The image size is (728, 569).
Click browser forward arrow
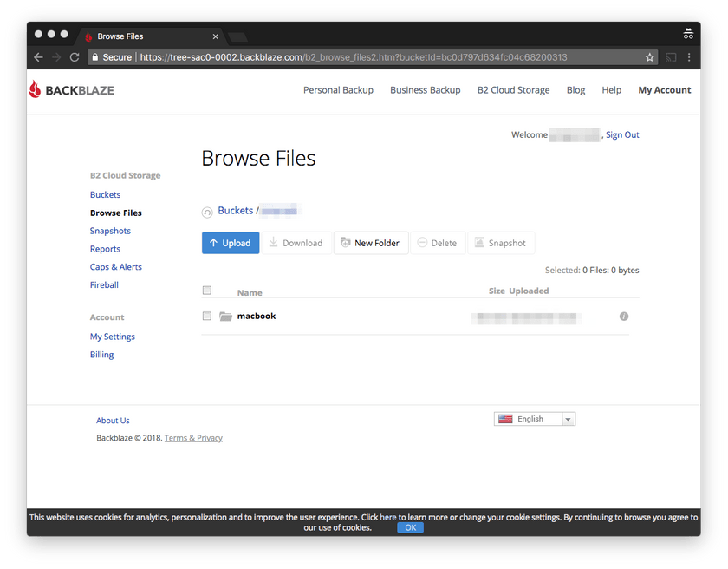[x=56, y=57]
